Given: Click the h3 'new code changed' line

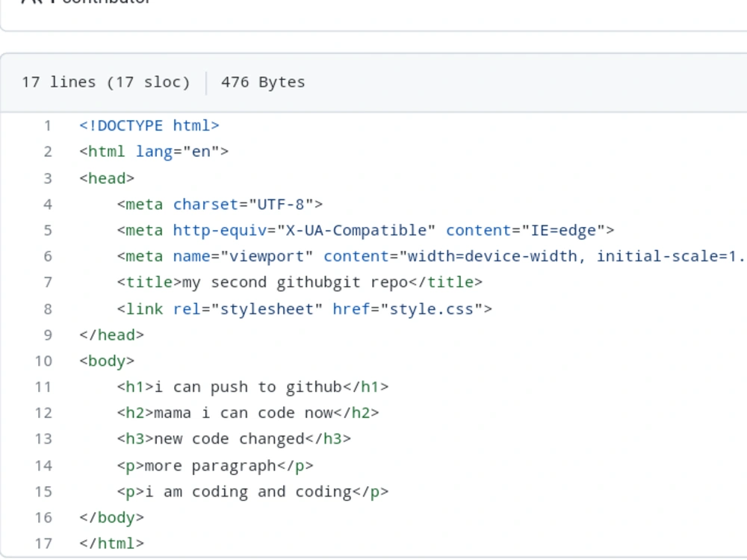Looking at the screenshot, I should [x=234, y=438].
